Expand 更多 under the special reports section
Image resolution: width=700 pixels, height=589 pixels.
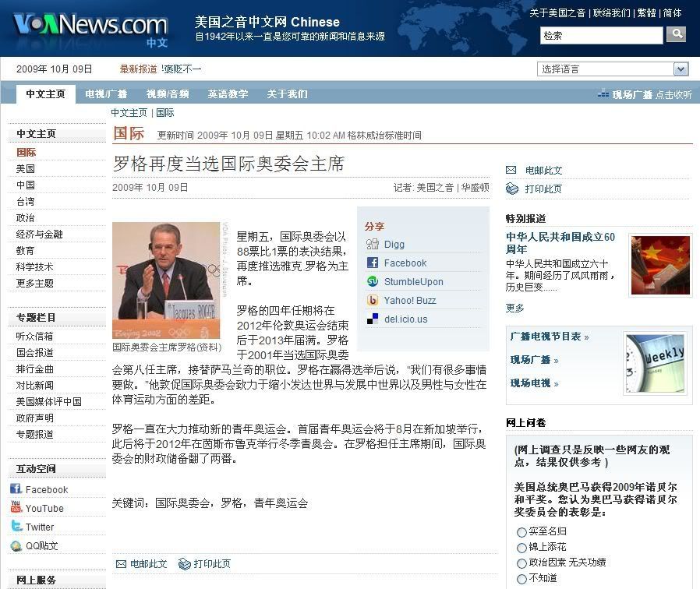(514, 309)
